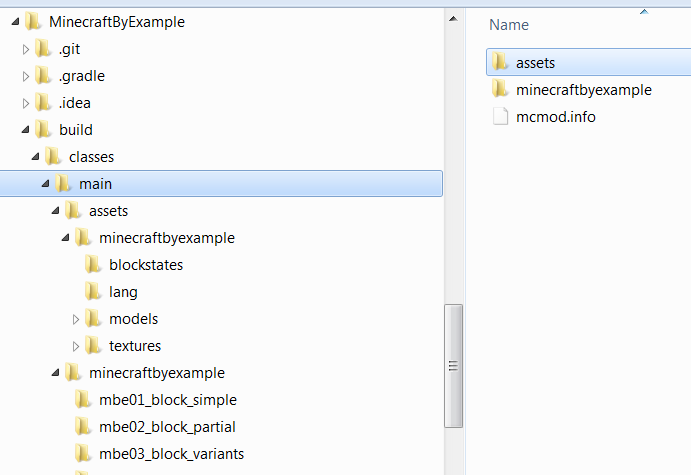The height and width of the screenshot is (475, 691).
Task: Collapse the classes folder node
Action: tap(36, 156)
